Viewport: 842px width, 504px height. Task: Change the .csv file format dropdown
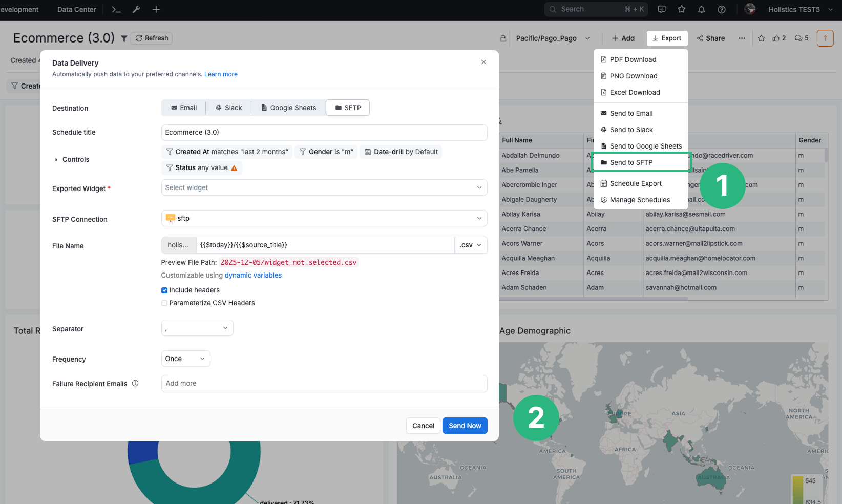point(471,245)
